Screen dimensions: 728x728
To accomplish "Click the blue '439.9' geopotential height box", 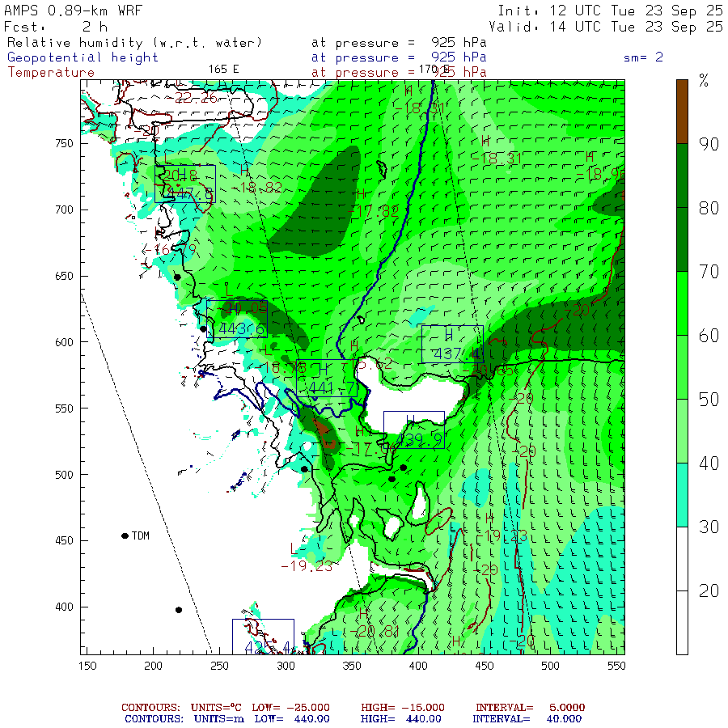I will tap(414, 430).
